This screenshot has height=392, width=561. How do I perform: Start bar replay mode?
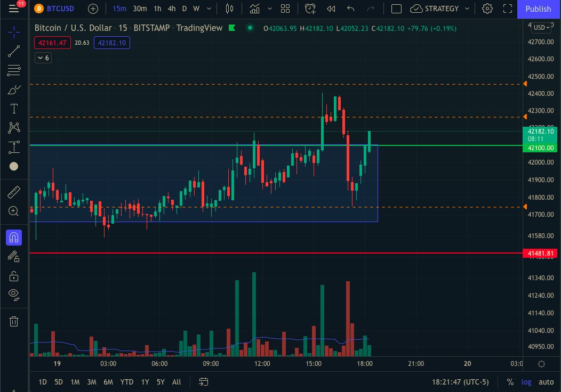[331, 9]
